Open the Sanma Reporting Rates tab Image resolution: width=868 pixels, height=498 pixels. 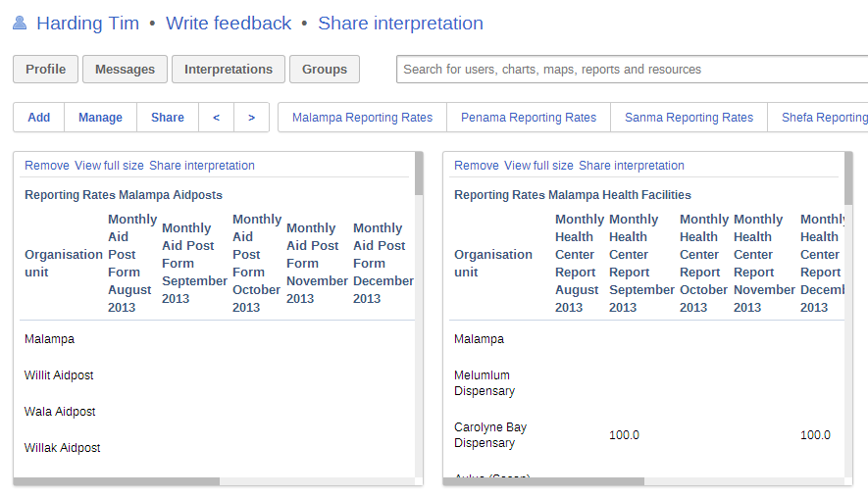click(689, 118)
